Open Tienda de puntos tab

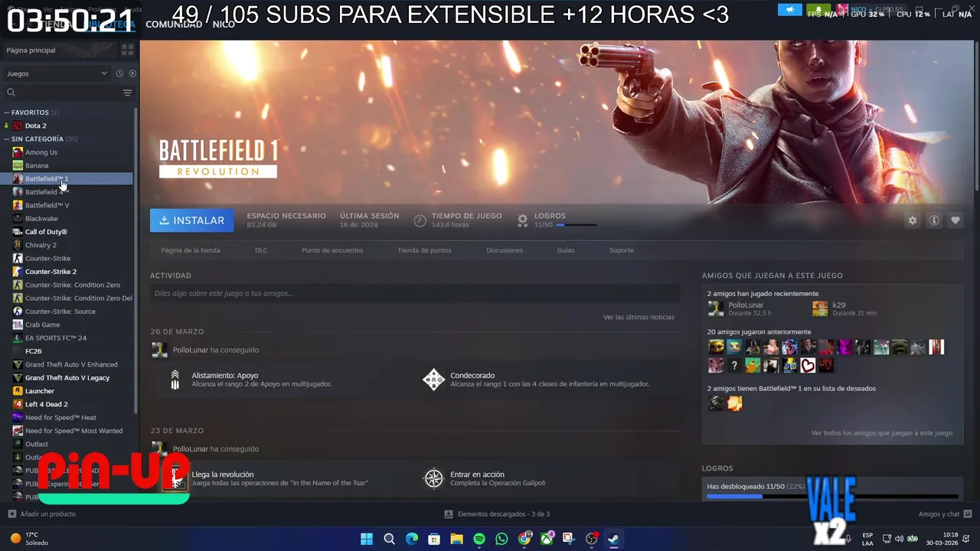click(x=424, y=250)
